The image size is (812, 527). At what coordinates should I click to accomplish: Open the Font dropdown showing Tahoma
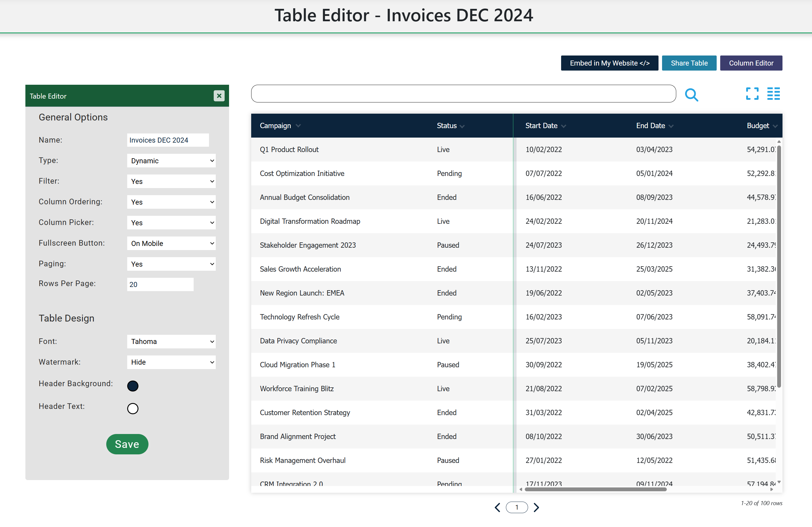pos(171,341)
